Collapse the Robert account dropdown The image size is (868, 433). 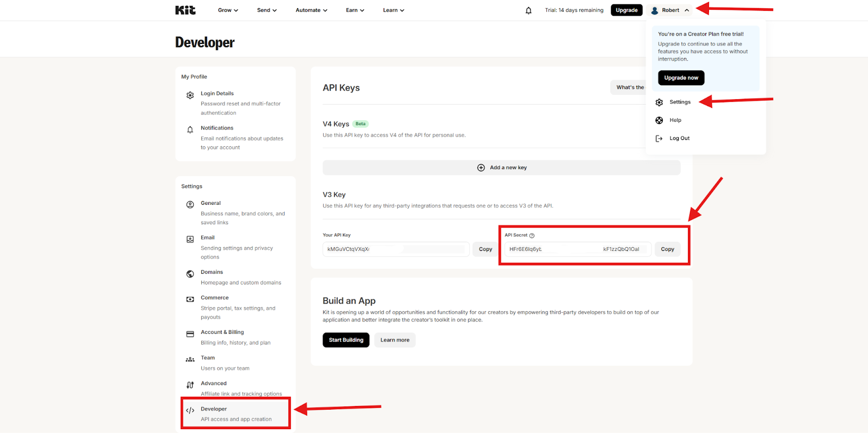tap(670, 10)
